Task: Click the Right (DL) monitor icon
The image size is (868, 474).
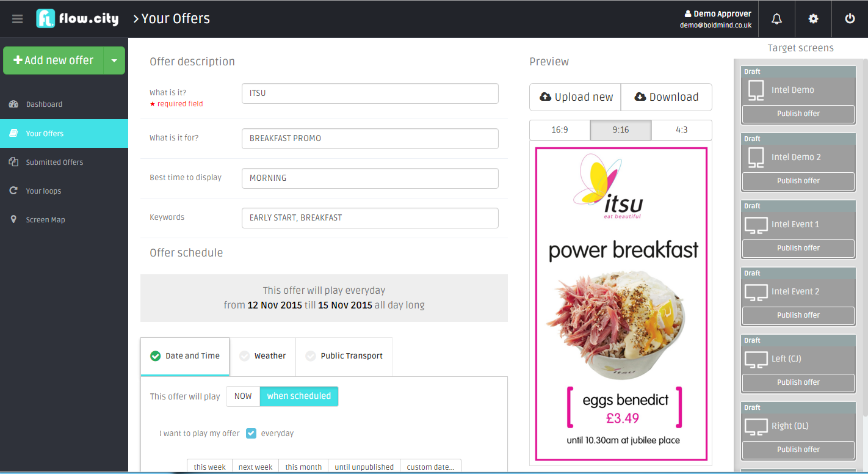Action: (756, 426)
